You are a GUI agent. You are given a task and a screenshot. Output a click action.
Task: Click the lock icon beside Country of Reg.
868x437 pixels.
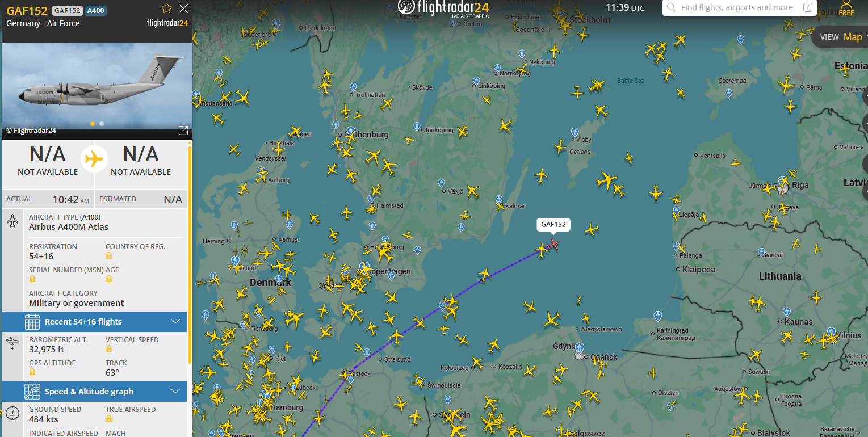(109, 256)
